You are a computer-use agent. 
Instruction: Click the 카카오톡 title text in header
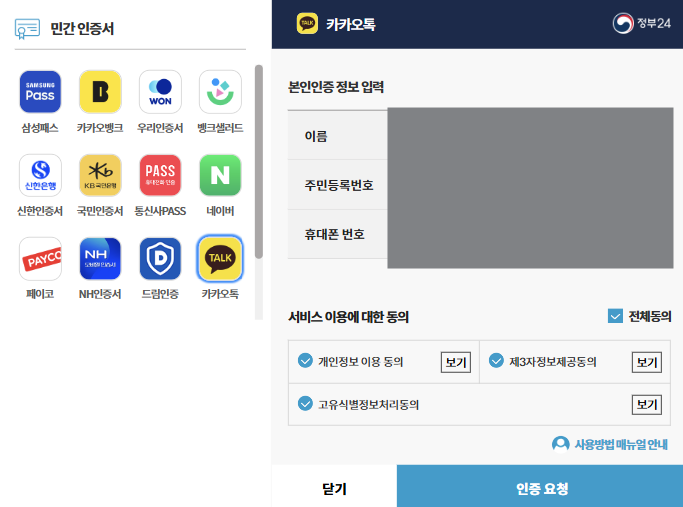point(351,24)
